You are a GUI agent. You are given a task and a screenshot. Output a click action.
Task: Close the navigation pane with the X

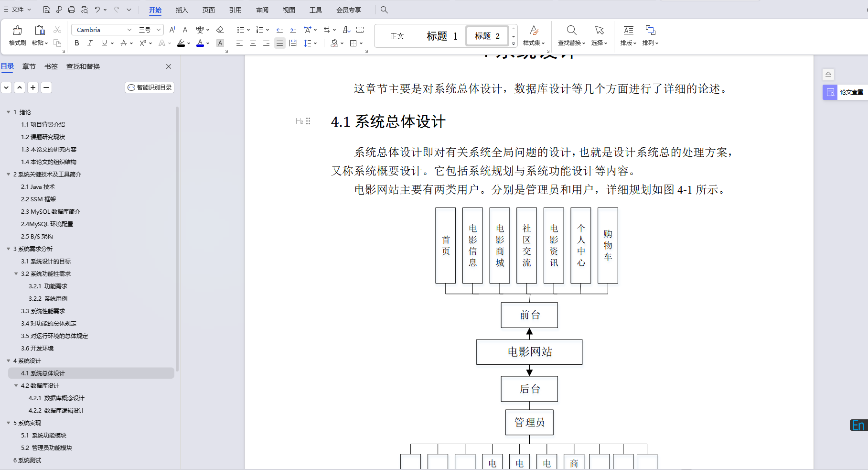pos(169,66)
